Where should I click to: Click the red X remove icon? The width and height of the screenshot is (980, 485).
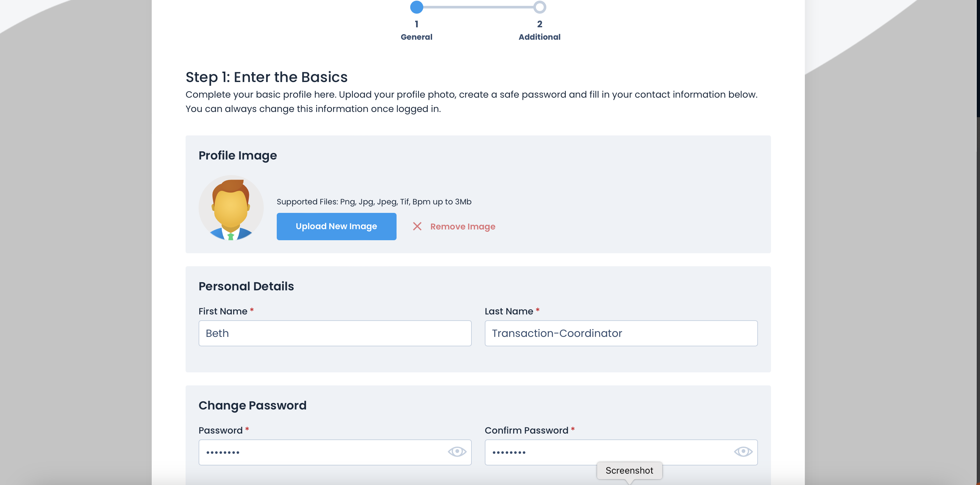tap(417, 226)
